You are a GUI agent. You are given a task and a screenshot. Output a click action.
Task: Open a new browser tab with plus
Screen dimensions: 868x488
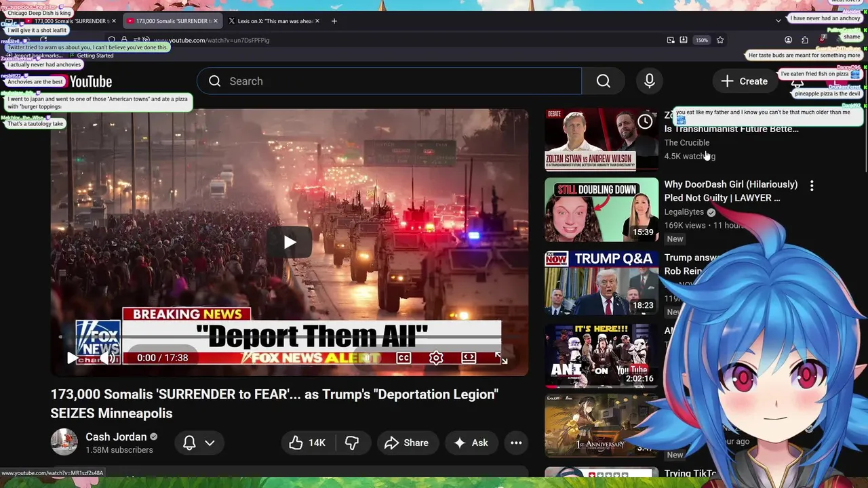334,21
